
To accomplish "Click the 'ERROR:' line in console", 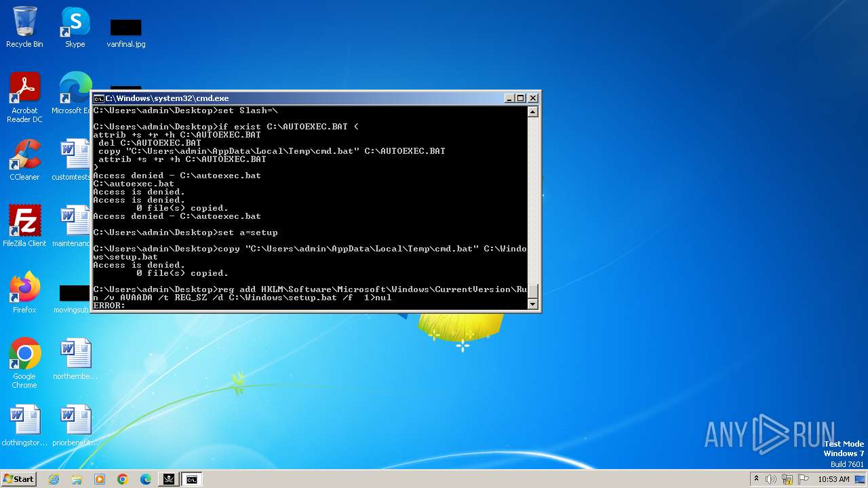I will (x=109, y=306).
